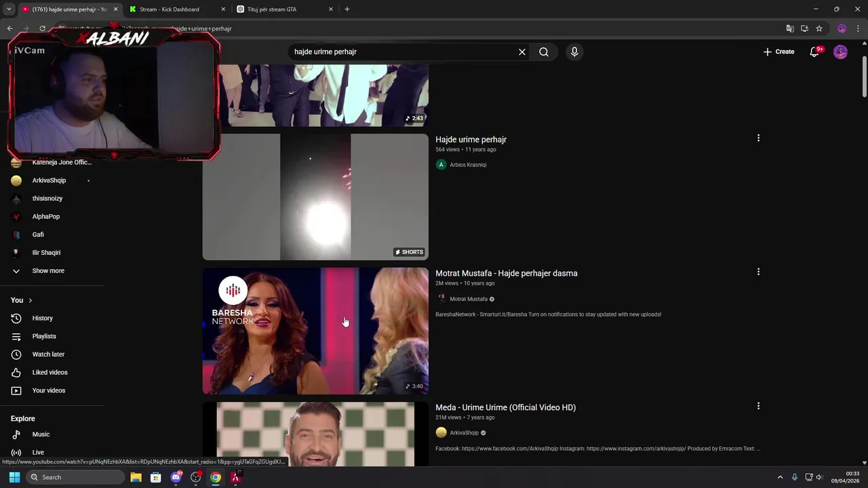868x488 pixels.
Task: Open Discord from the taskbar
Action: click(x=176, y=477)
